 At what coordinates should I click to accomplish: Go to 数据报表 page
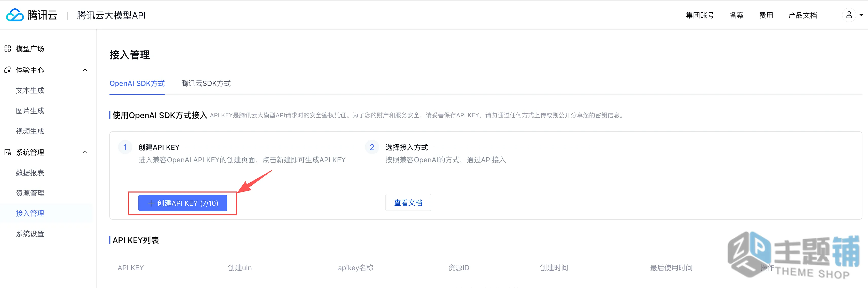click(30, 173)
